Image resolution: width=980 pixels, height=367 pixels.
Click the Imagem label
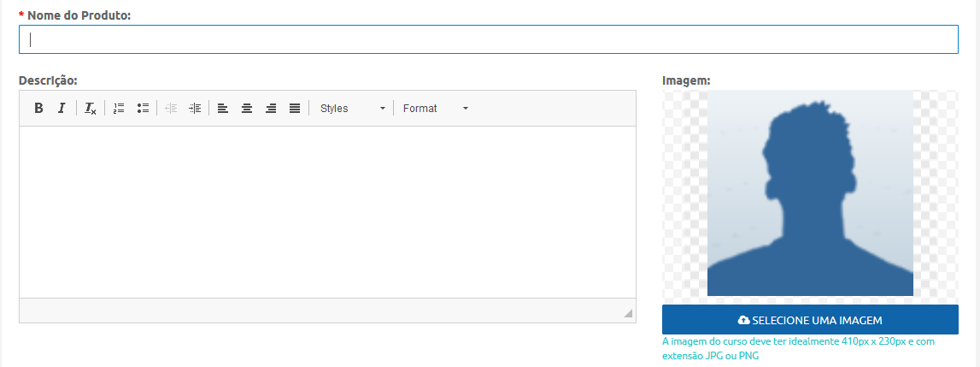(x=686, y=80)
